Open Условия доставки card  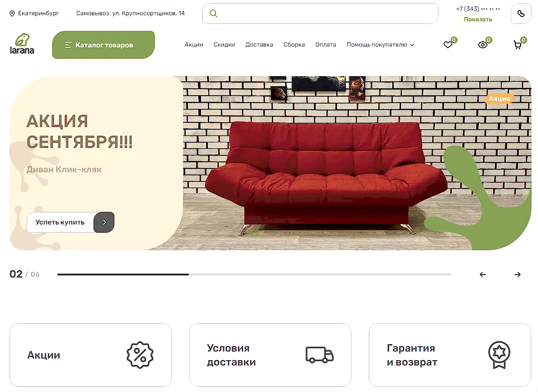tap(270, 355)
